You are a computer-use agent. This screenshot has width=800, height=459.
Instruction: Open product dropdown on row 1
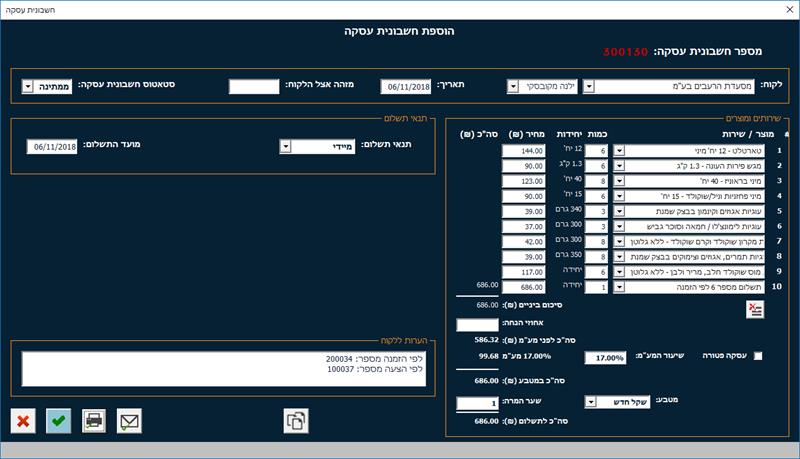click(619, 151)
